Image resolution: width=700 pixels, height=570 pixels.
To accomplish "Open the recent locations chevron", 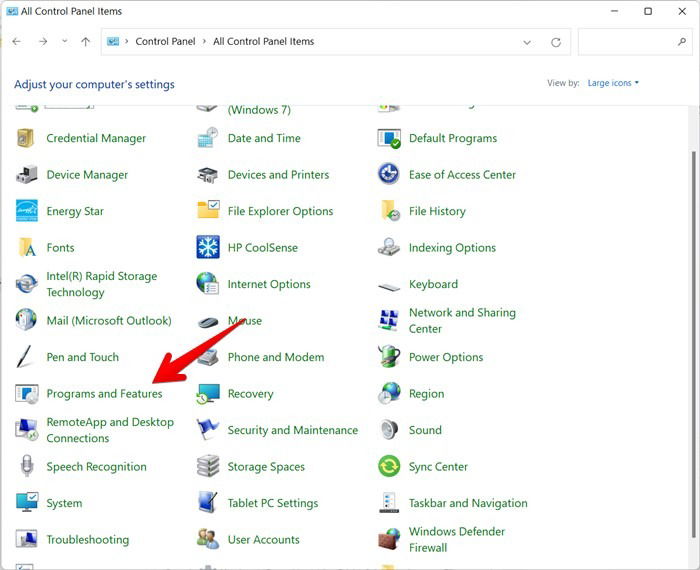I will coord(65,42).
